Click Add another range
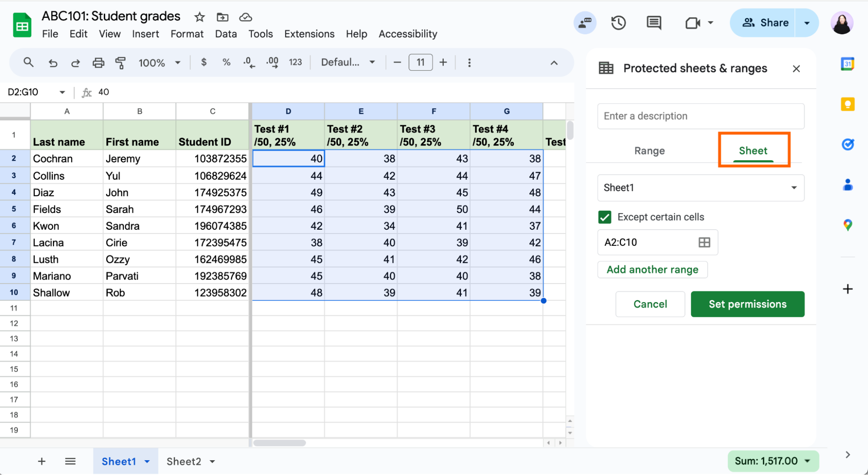The image size is (868, 475). tap(653, 270)
